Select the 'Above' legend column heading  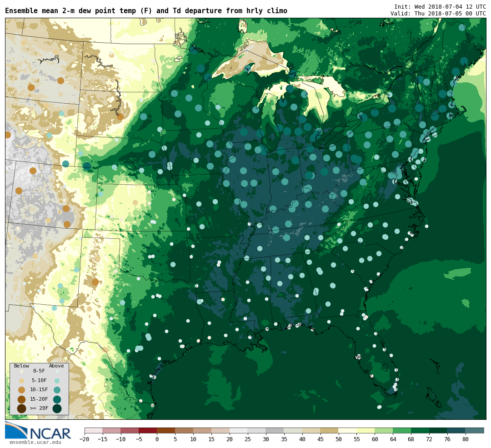[x=56, y=366]
